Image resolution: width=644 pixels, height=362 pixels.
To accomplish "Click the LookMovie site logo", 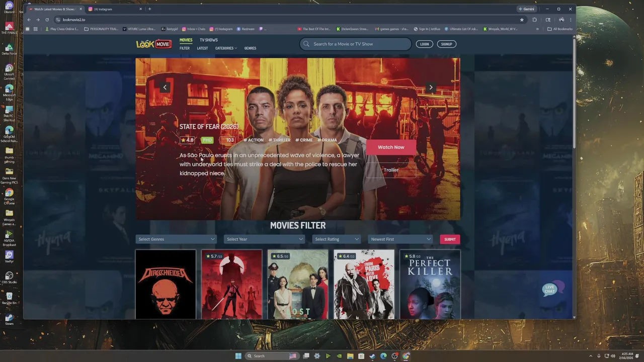I will tap(153, 44).
